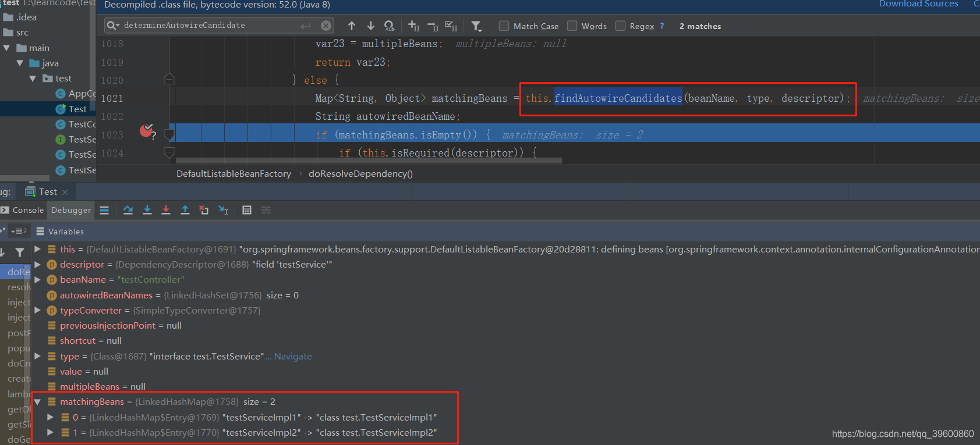
Task: Select the doRe stack frame
Action: [x=19, y=272]
